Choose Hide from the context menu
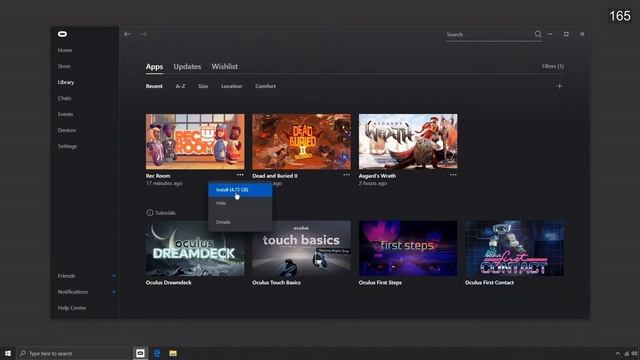The width and height of the screenshot is (640, 360). (240, 203)
